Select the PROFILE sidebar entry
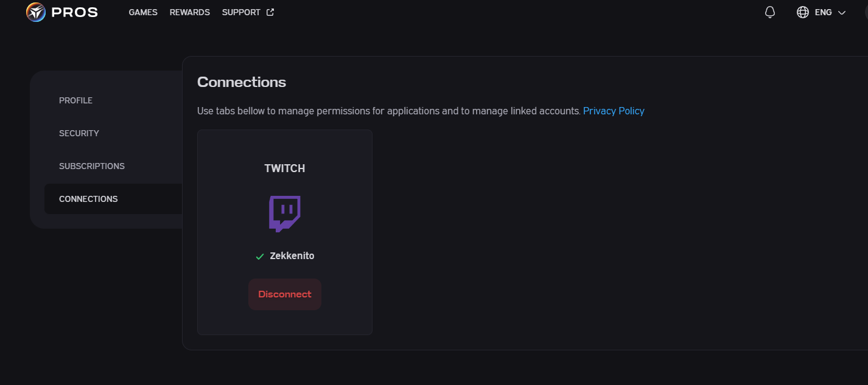This screenshot has height=385, width=868. pos(75,100)
